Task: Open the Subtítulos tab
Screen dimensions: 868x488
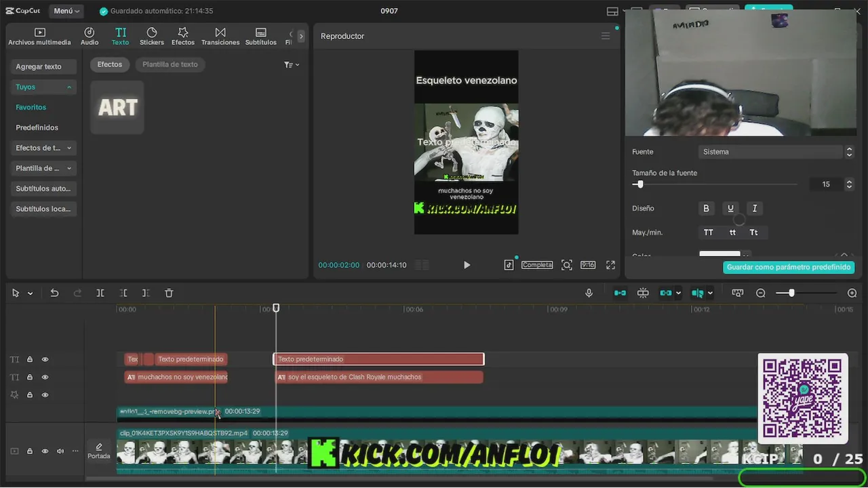Action: 261,37
